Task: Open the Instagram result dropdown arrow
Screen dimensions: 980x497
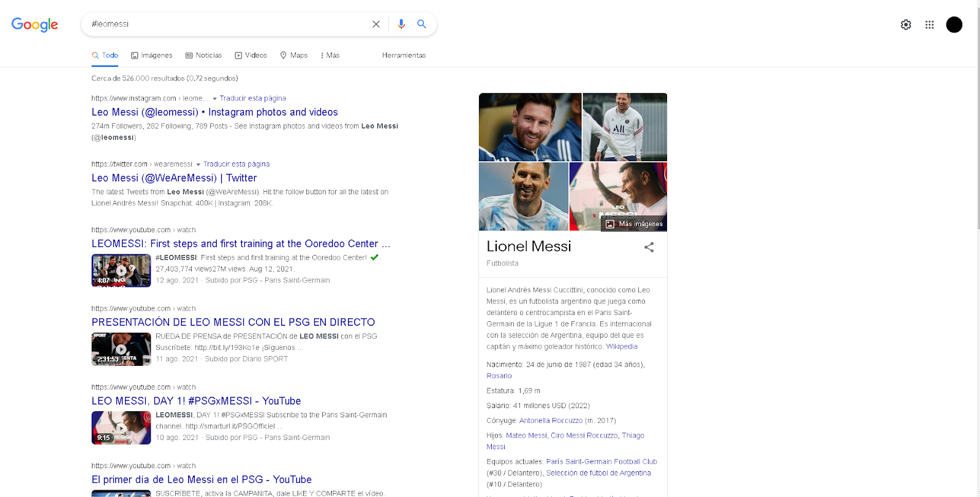Action: [x=214, y=99]
